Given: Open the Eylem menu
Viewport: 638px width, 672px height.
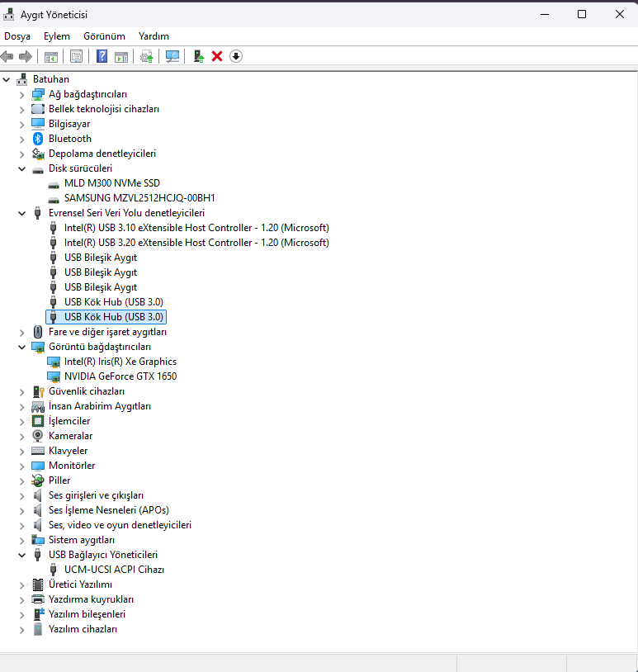Looking at the screenshot, I should coord(57,36).
